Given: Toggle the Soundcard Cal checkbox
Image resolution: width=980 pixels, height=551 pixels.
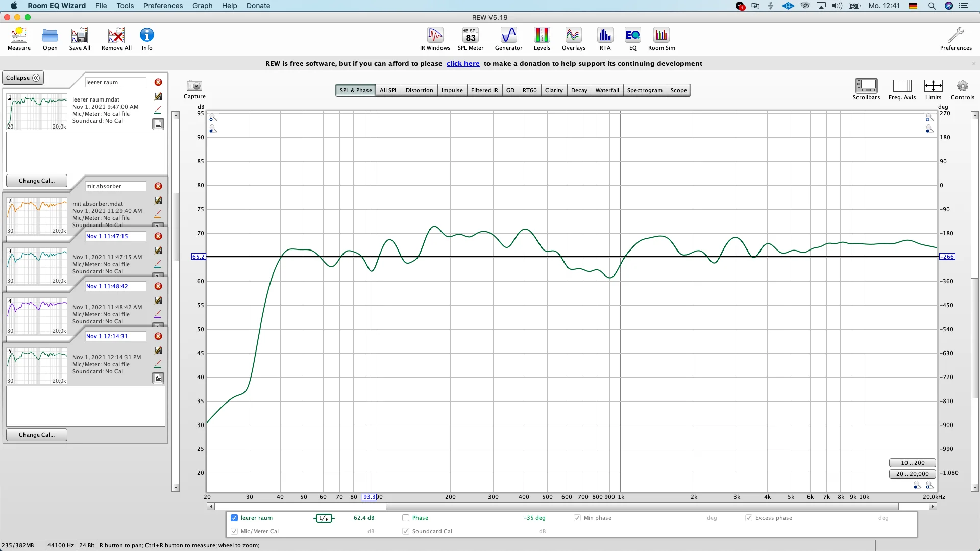Looking at the screenshot, I should click(406, 531).
